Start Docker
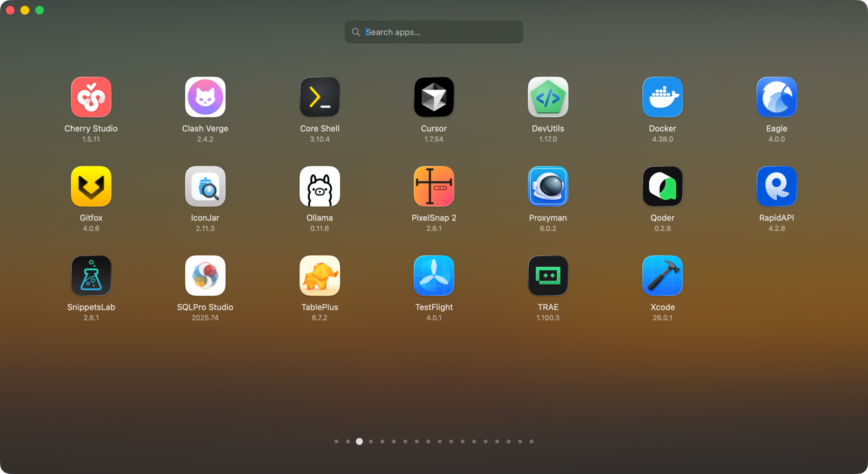868x474 pixels. (x=662, y=97)
